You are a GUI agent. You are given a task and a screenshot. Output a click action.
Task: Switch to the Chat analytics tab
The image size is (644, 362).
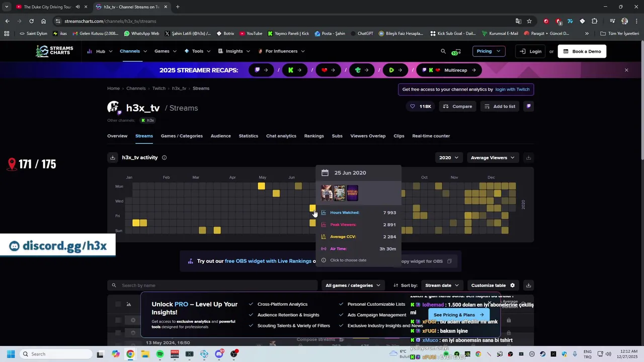281,136
